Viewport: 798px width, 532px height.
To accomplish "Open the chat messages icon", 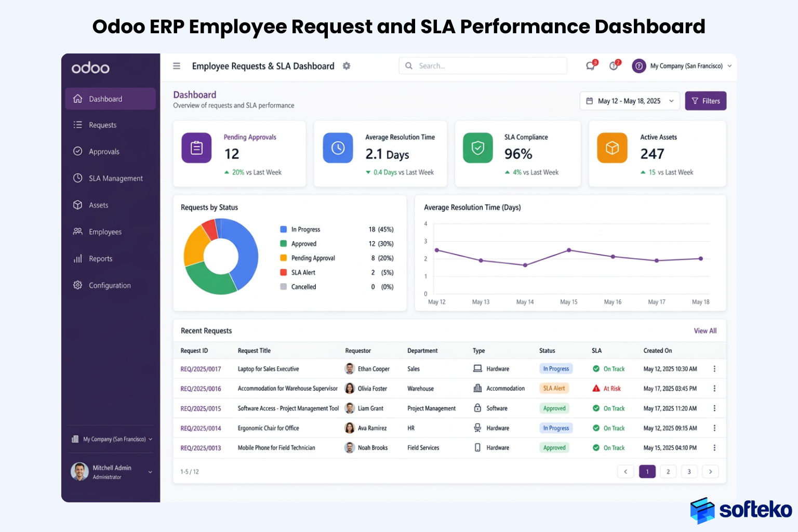I will pyautogui.click(x=591, y=65).
